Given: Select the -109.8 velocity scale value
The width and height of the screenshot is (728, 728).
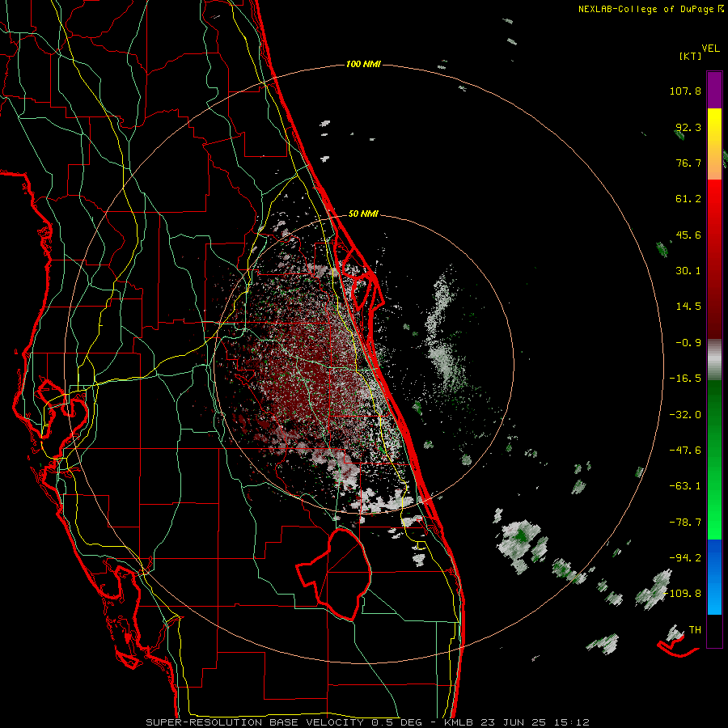Looking at the screenshot, I should (682, 594).
